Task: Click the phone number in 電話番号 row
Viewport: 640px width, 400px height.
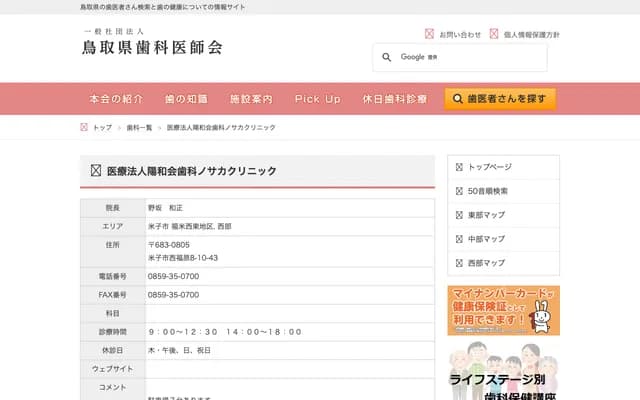Action: pyautogui.click(x=173, y=276)
